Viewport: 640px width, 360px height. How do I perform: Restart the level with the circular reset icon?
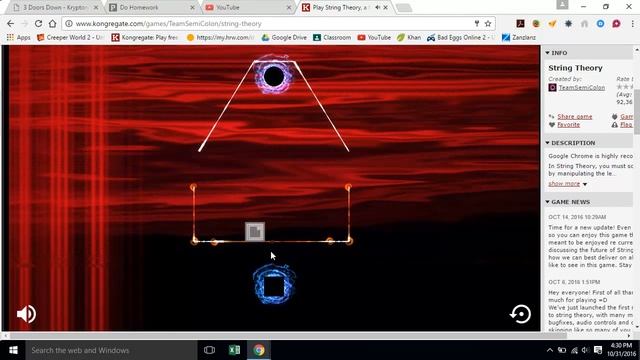(x=520, y=314)
